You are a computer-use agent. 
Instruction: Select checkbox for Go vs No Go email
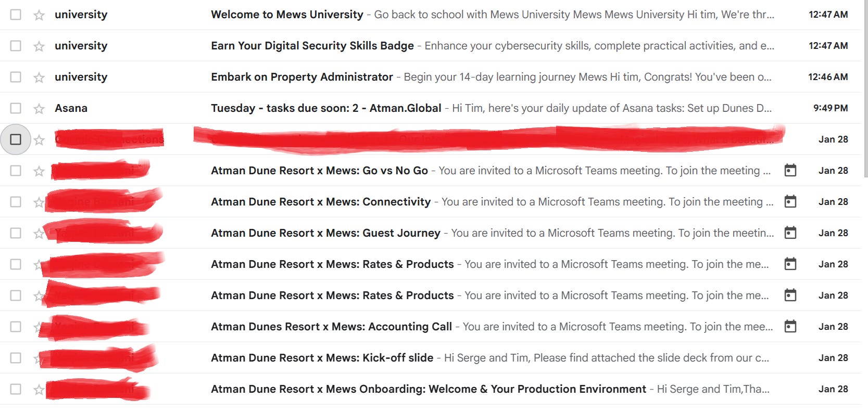click(x=16, y=171)
